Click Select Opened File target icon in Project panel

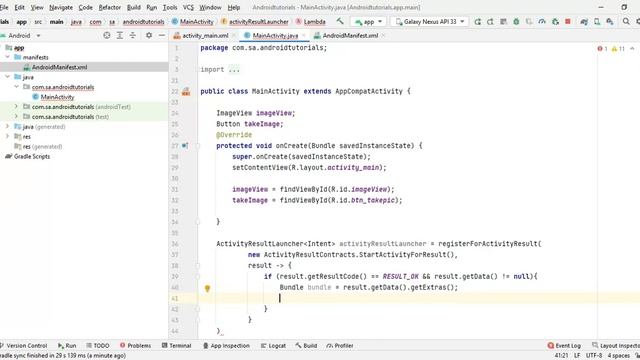click(107, 36)
